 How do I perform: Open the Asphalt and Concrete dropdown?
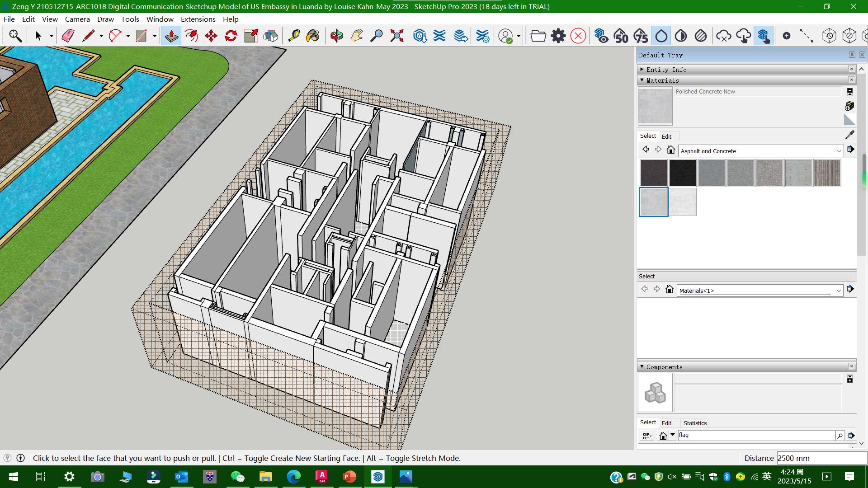(x=839, y=151)
